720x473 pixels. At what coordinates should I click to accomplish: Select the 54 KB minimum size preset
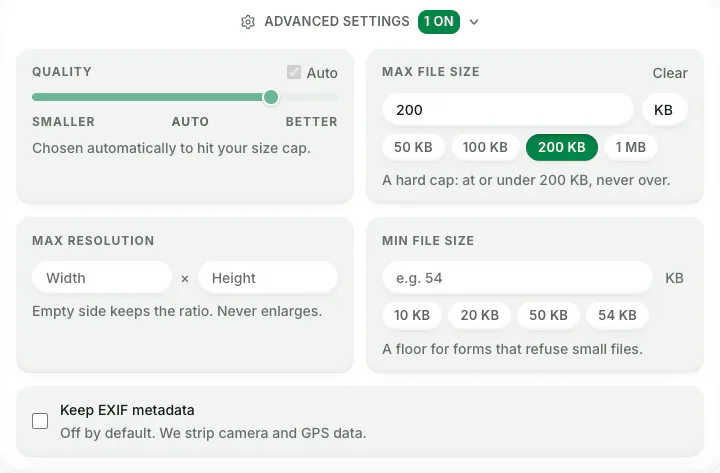[x=617, y=315]
